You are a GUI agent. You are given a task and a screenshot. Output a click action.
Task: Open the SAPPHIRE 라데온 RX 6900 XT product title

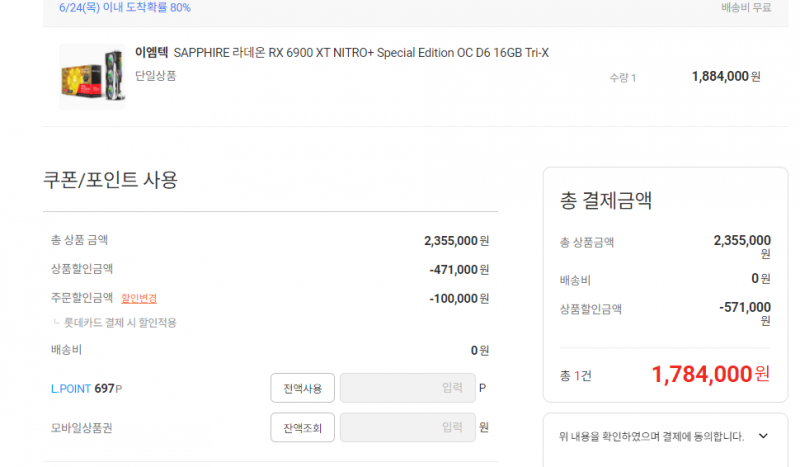pyautogui.click(x=361, y=53)
